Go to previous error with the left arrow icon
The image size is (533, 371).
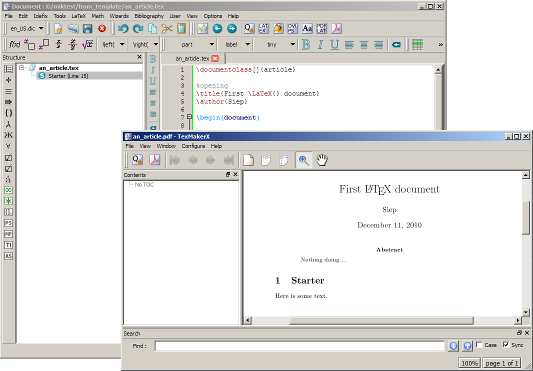click(217, 29)
